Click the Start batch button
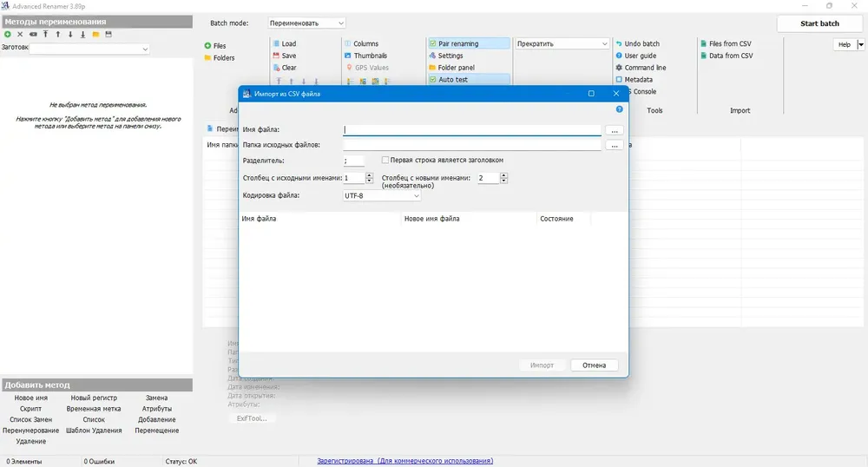The width and height of the screenshot is (868, 467). [x=819, y=23]
